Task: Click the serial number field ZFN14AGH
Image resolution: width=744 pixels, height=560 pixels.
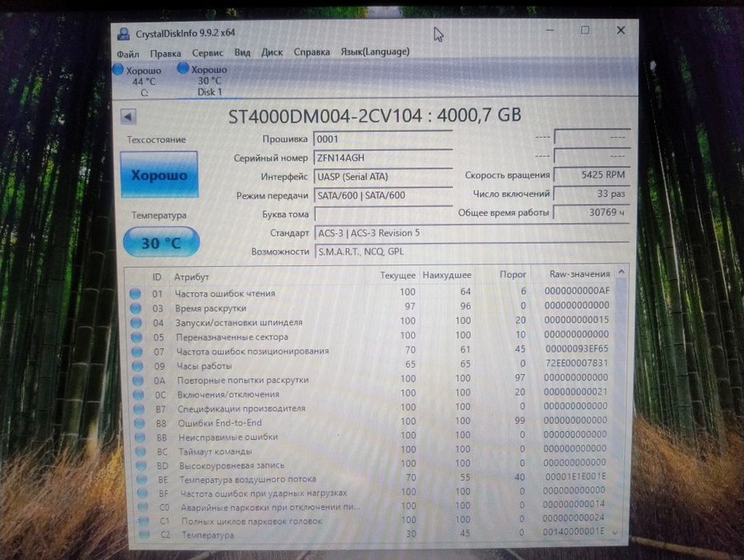Action: click(x=383, y=158)
